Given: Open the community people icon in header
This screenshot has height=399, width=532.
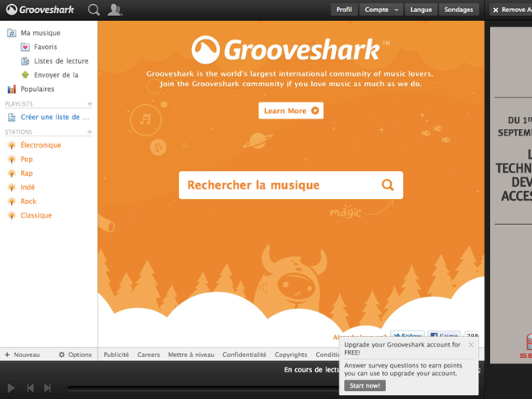Looking at the screenshot, I should click(x=114, y=10).
